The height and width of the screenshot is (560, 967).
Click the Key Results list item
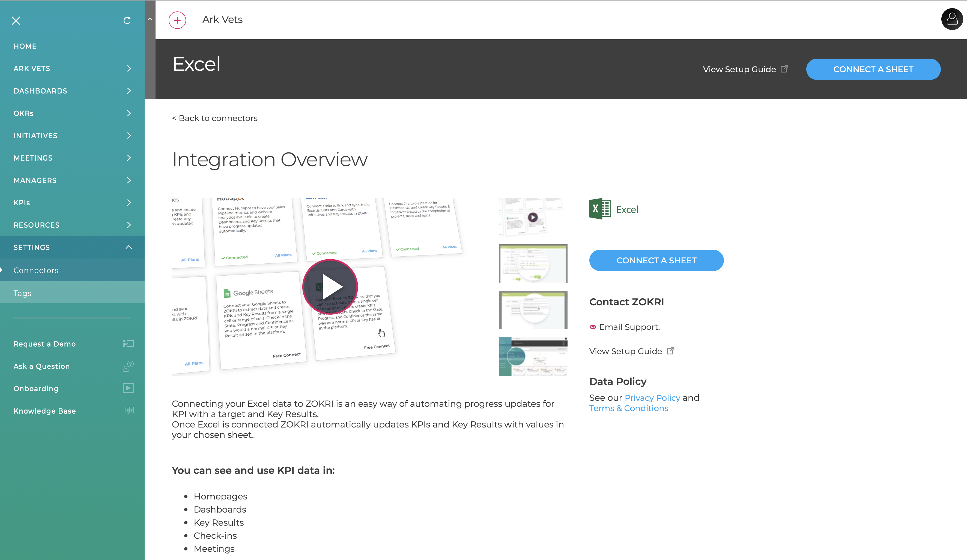pyautogui.click(x=218, y=522)
